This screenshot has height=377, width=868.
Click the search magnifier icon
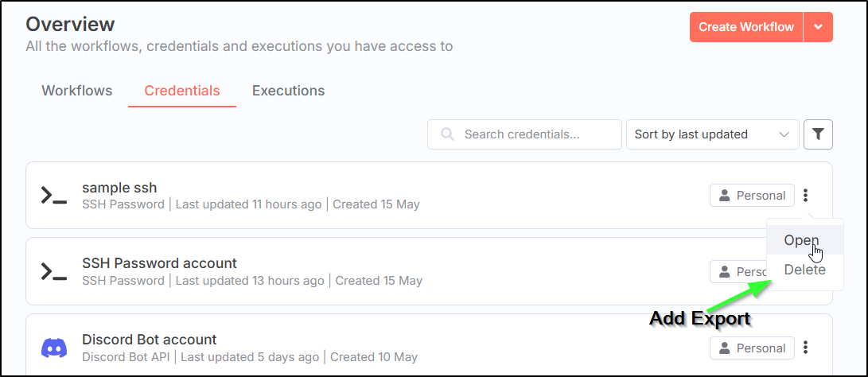pyautogui.click(x=448, y=134)
